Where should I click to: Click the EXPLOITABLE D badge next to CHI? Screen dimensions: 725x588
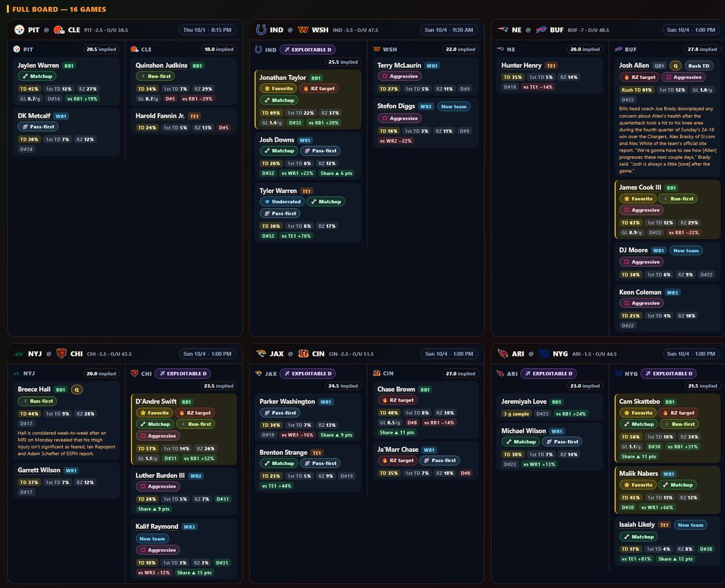tap(183, 374)
